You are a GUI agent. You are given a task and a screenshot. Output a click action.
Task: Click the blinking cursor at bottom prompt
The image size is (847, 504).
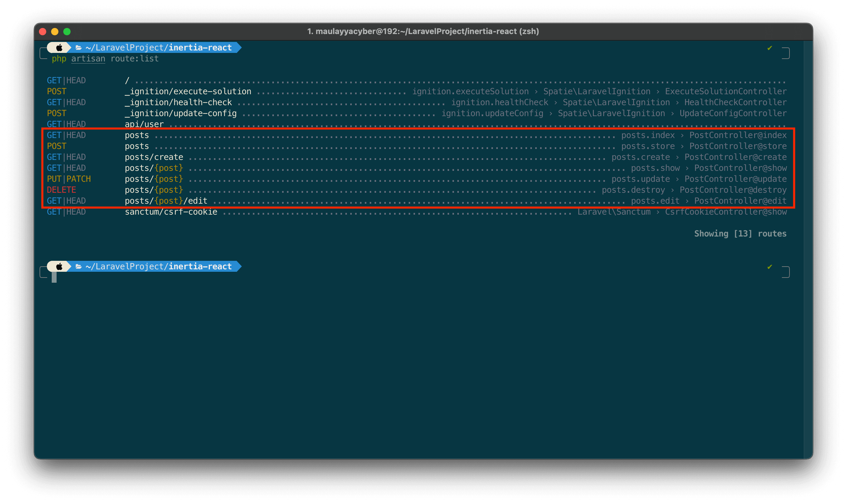(54, 278)
